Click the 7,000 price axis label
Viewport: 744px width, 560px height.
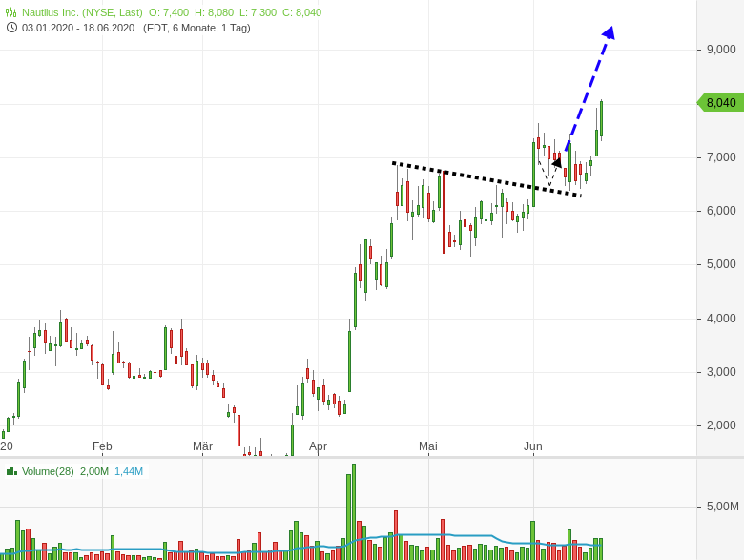721,157
